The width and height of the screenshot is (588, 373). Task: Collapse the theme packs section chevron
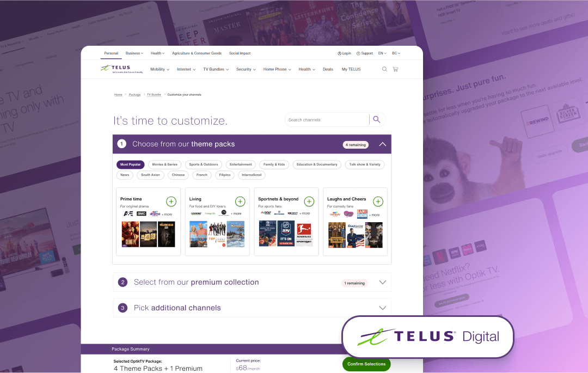pos(383,144)
